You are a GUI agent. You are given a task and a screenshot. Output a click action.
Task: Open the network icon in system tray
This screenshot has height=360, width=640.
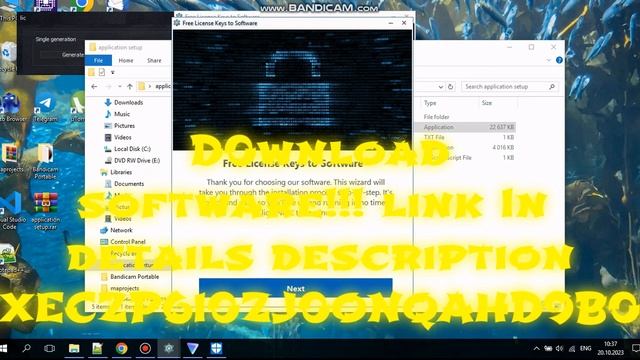pos(572,349)
